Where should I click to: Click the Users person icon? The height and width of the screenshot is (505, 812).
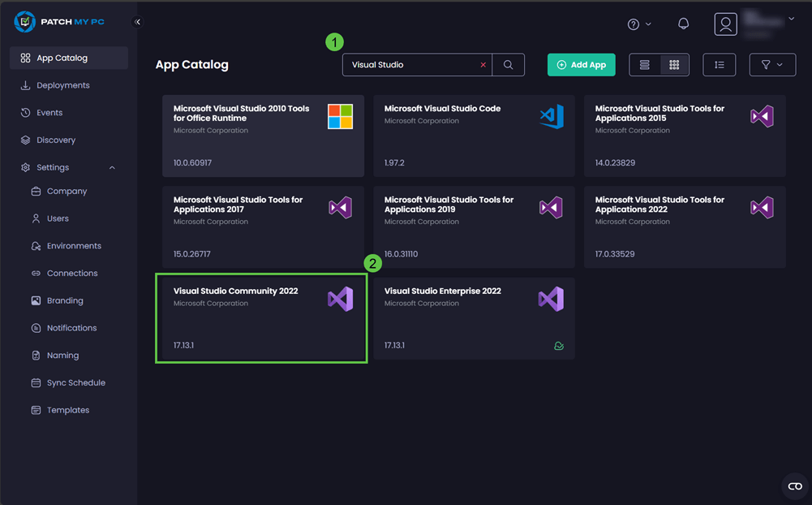tap(36, 218)
